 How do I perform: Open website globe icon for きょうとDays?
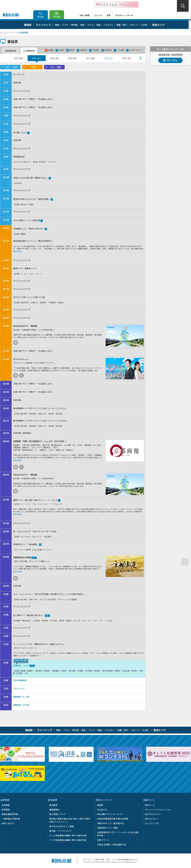15,375
